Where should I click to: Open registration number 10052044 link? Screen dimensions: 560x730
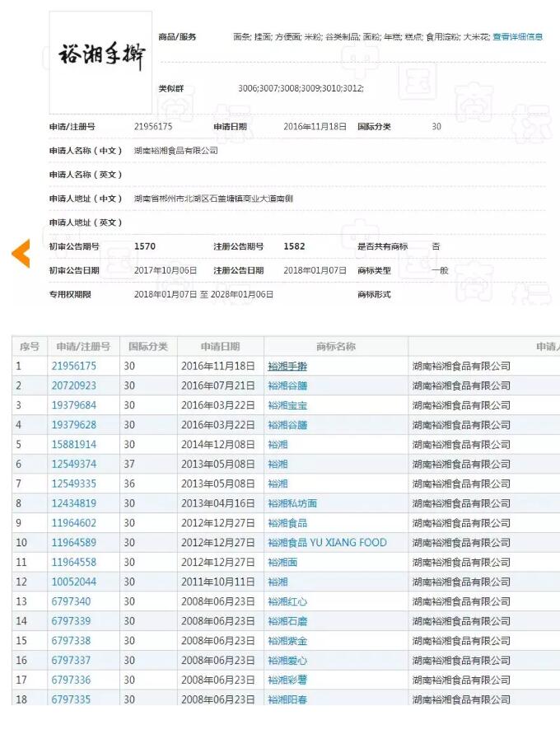(73, 582)
